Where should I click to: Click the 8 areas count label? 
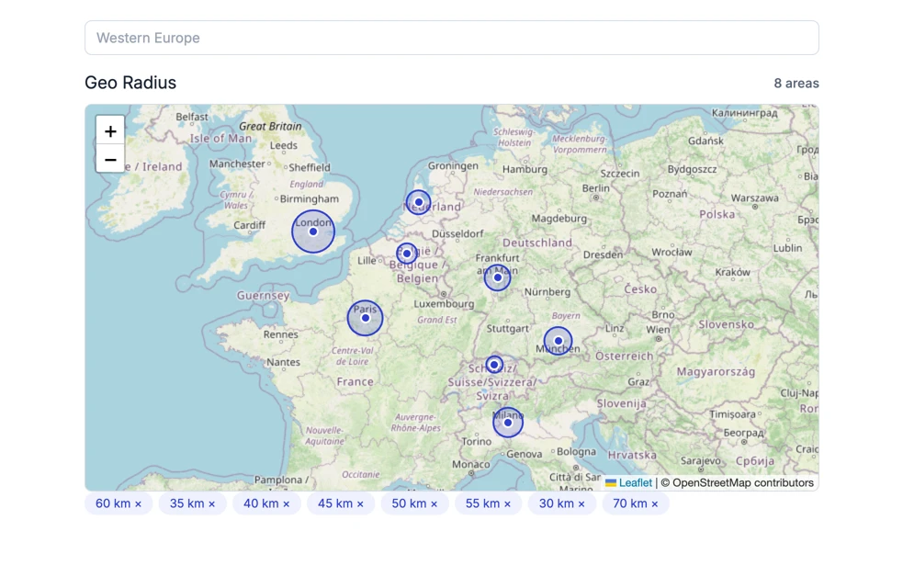796,84
